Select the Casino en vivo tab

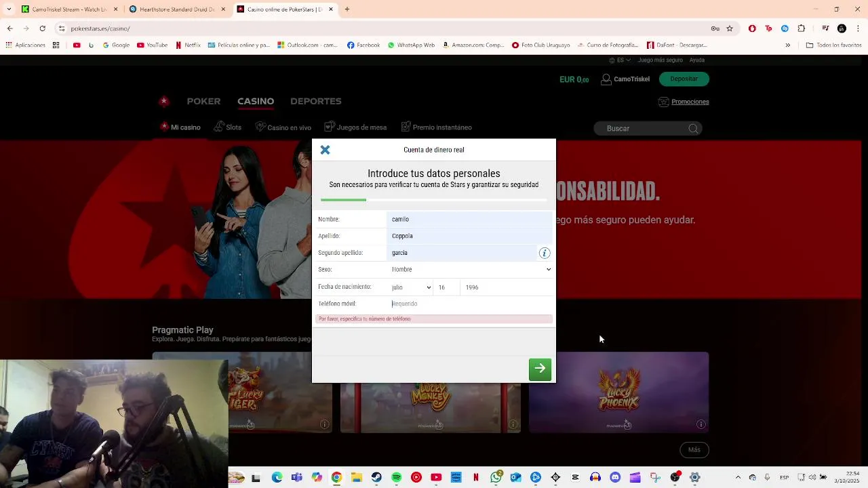283,127
